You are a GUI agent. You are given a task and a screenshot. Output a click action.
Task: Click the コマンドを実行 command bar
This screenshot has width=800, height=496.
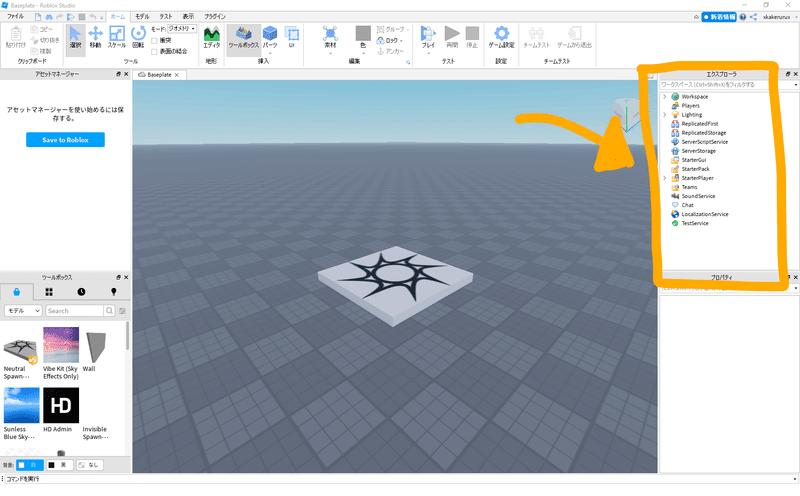[x=398, y=479]
